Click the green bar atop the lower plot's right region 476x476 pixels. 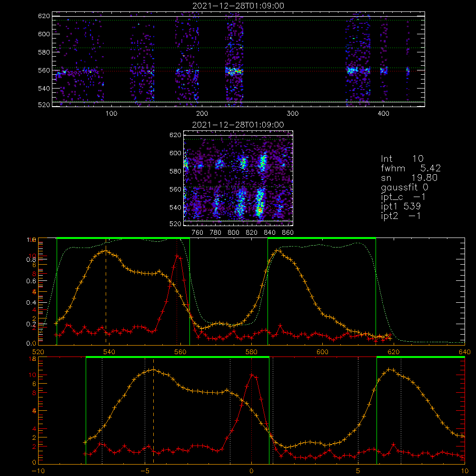click(x=421, y=357)
